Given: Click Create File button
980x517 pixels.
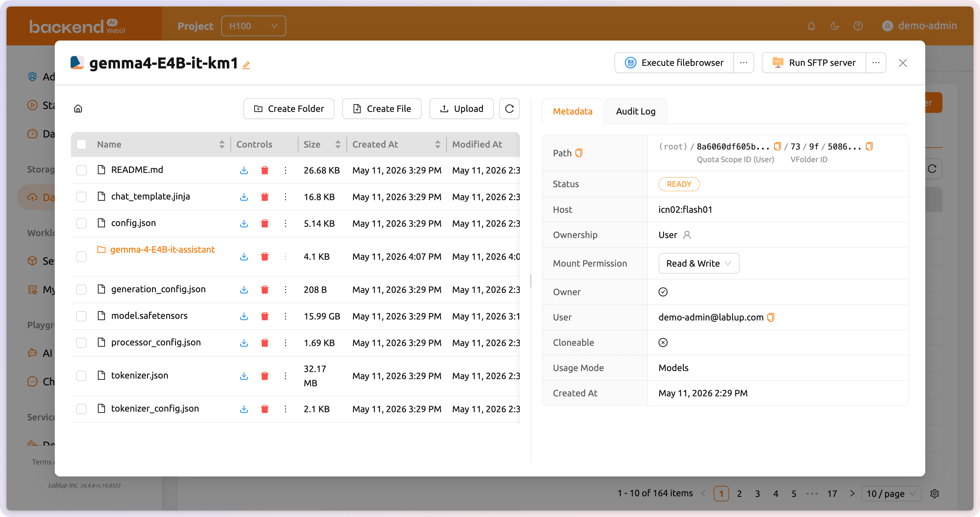Looking at the screenshot, I should point(381,109).
